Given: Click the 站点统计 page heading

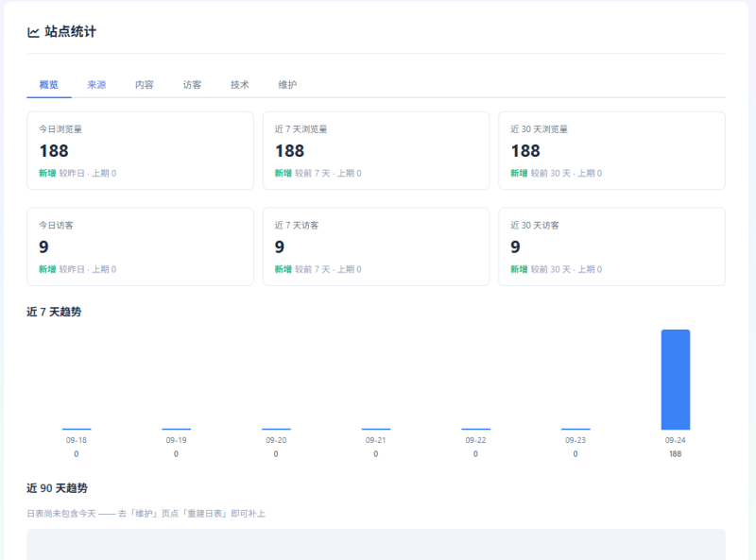Looking at the screenshot, I should point(70,32).
